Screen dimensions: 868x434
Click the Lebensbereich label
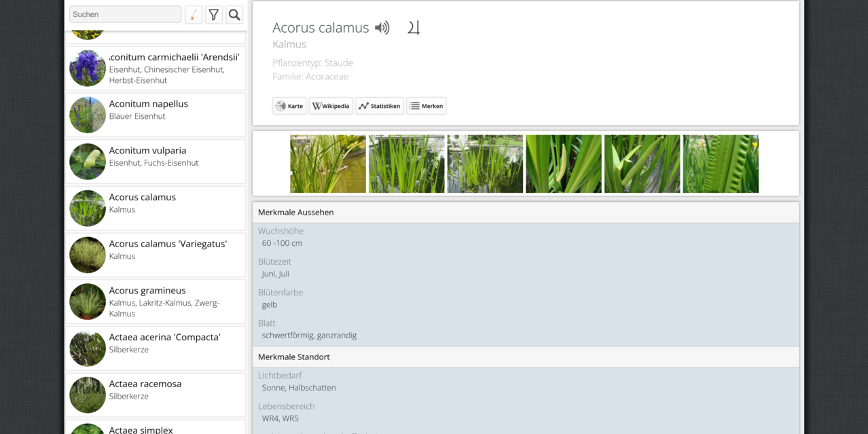pyautogui.click(x=287, y=406)
